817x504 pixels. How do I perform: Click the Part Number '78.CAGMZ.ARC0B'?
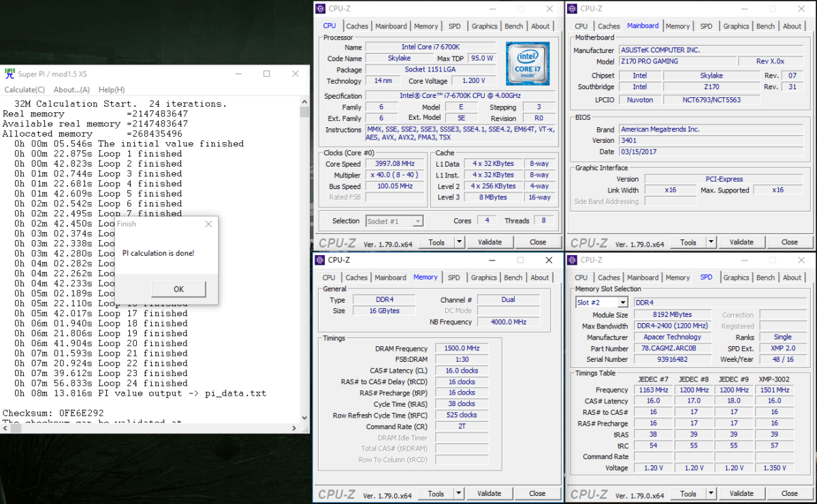point(673,348)
